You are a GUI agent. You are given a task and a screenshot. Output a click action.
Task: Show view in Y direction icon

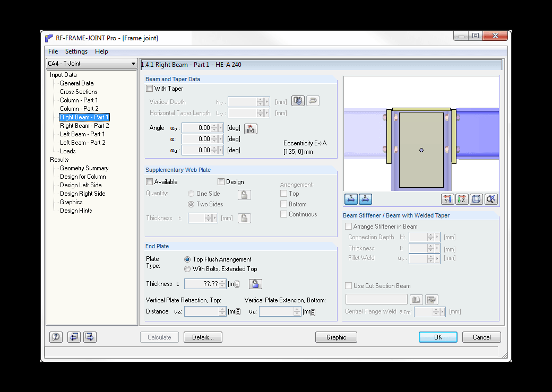pyautogui.click(x=447, y=199)
